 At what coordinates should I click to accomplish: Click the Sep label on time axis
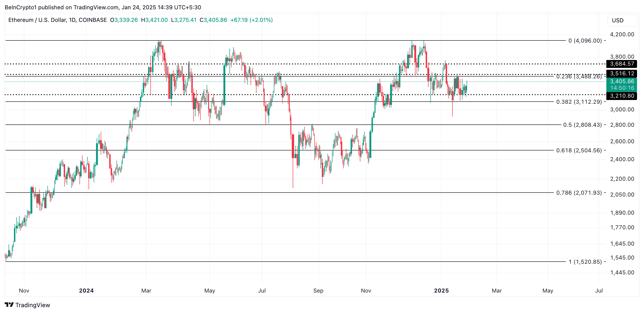[318, 290]
